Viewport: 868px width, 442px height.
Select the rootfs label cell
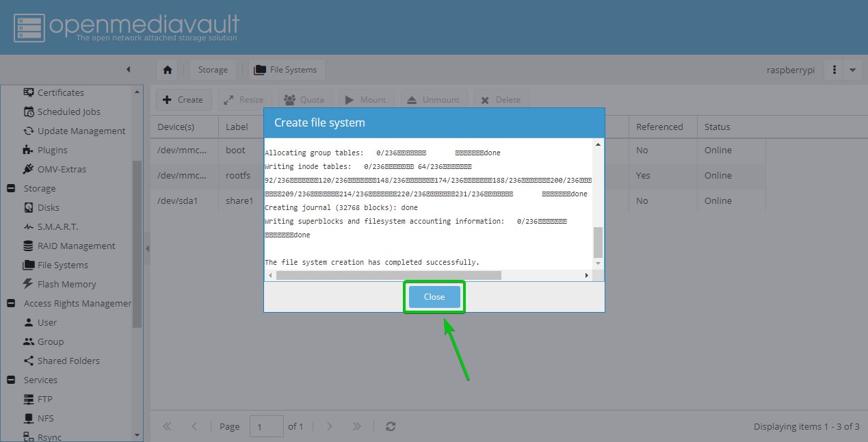tap(241, 175)
